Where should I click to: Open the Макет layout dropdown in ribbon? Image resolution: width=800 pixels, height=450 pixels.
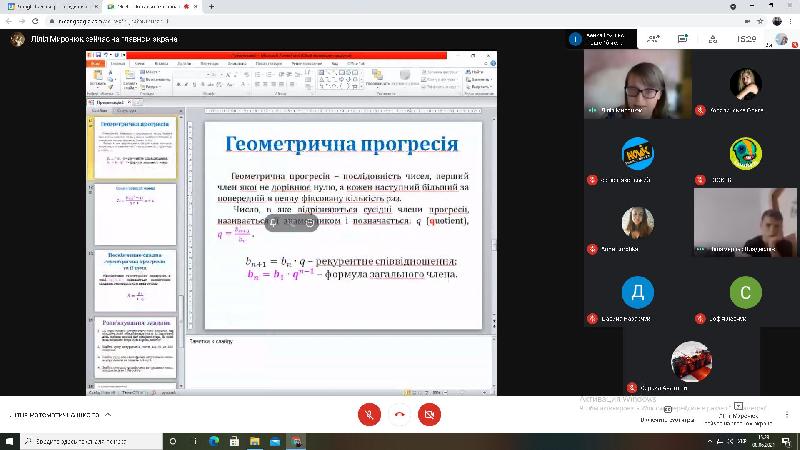click(x=154, y=72)
